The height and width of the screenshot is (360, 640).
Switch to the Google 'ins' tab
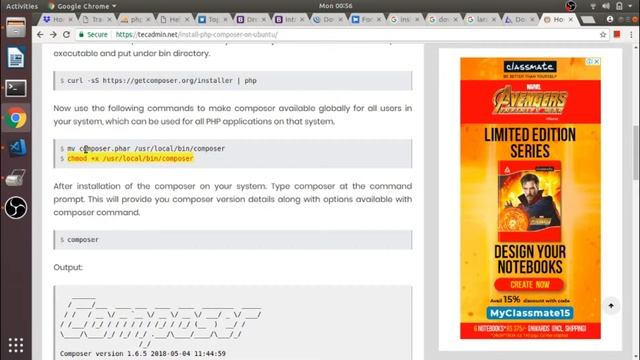pos(404,20)
